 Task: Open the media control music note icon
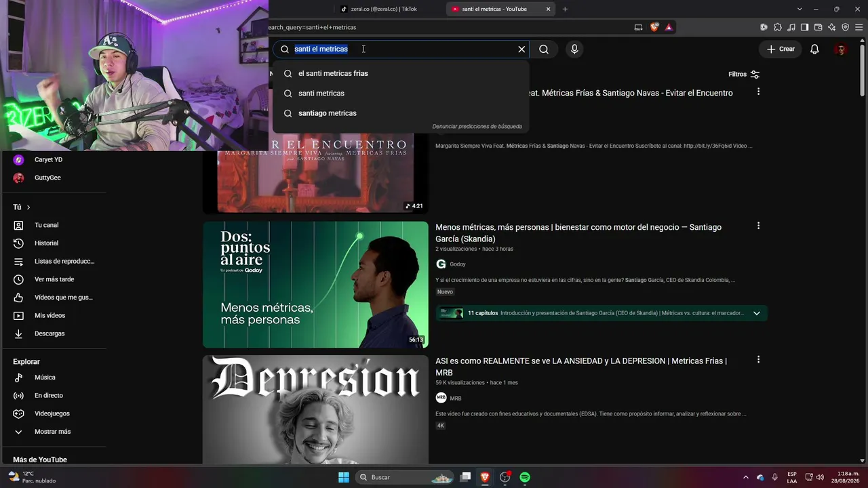point(791,27)
